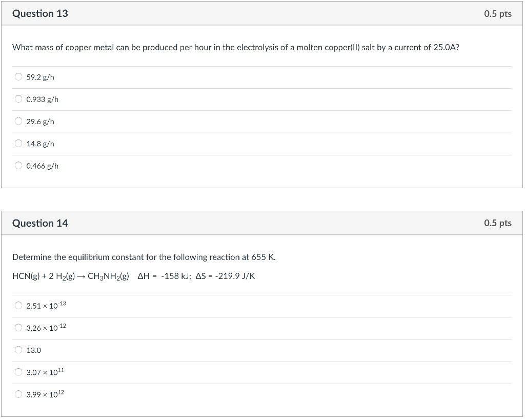Viewport: 525px width, 420px height.
Task: Click the HCN reaction equation line
Action: pyautogui.click(x=134, y=276)
